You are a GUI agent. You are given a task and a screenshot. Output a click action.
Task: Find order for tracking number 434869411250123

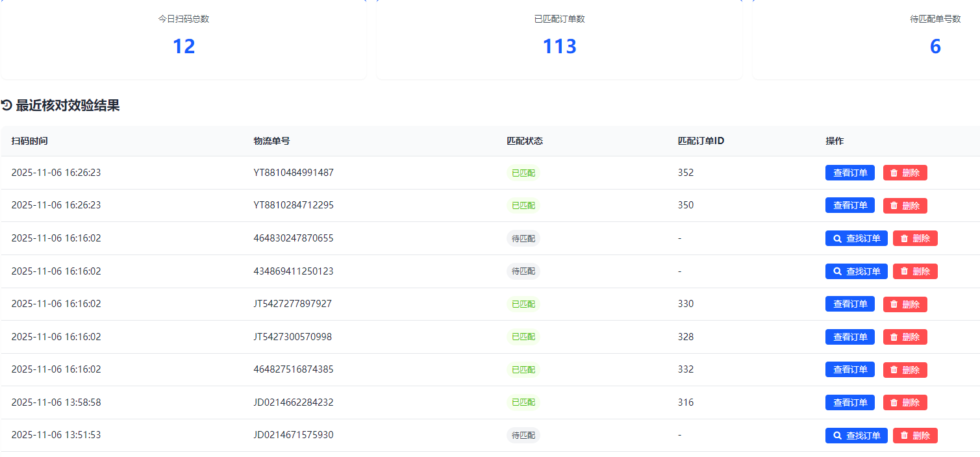pyautogui.click(x=856, y=271)
